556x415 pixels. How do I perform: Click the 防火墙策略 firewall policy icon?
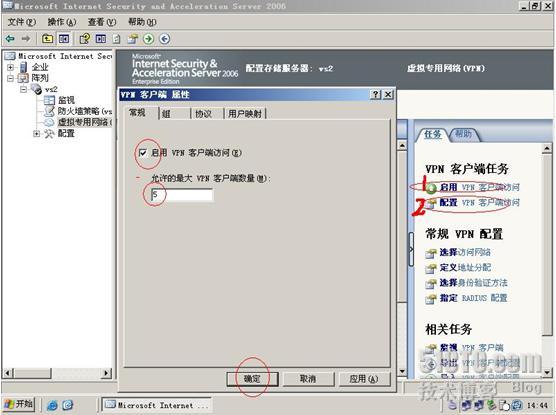click(49, 111)
